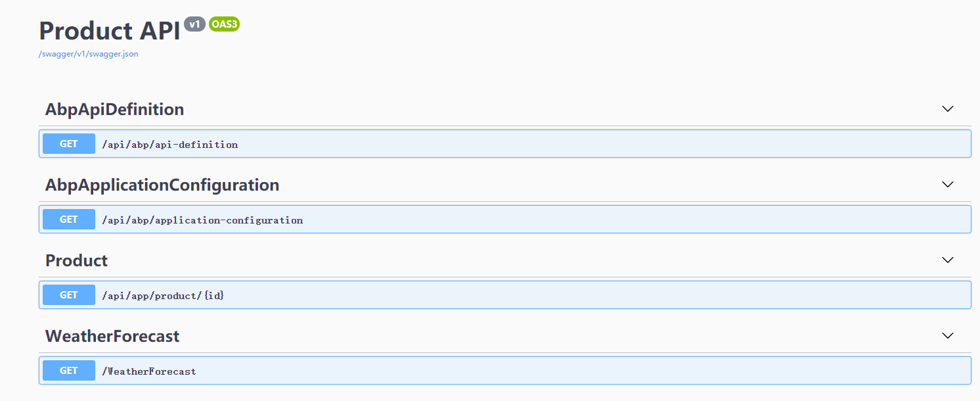980x401 pixels.
Task: Click GET button for /WeatherForecast
Action: click(x=69, y=370)
